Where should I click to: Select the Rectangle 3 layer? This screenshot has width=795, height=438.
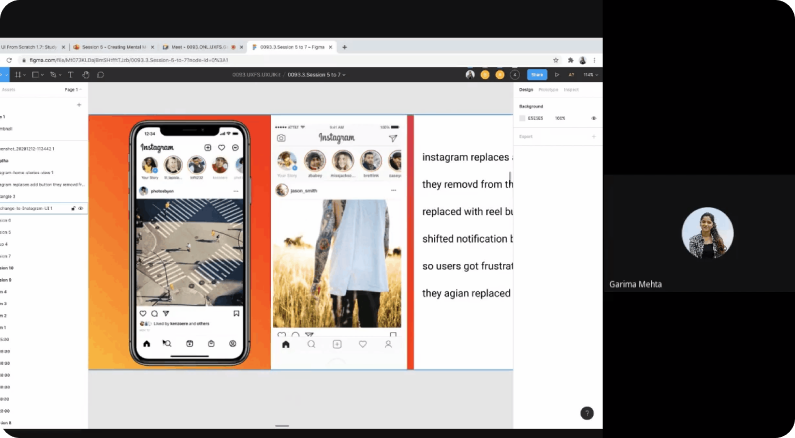coord(44,196)
